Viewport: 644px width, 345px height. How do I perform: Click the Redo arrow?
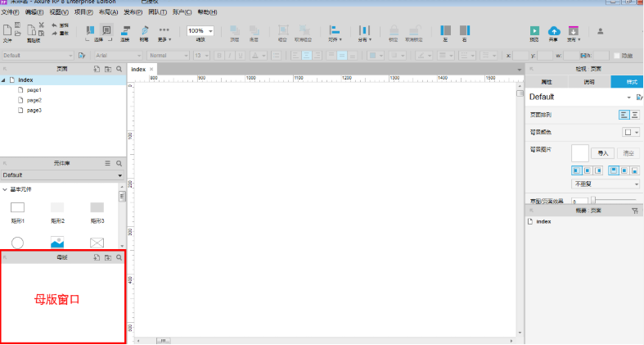[x=54, y=34]
